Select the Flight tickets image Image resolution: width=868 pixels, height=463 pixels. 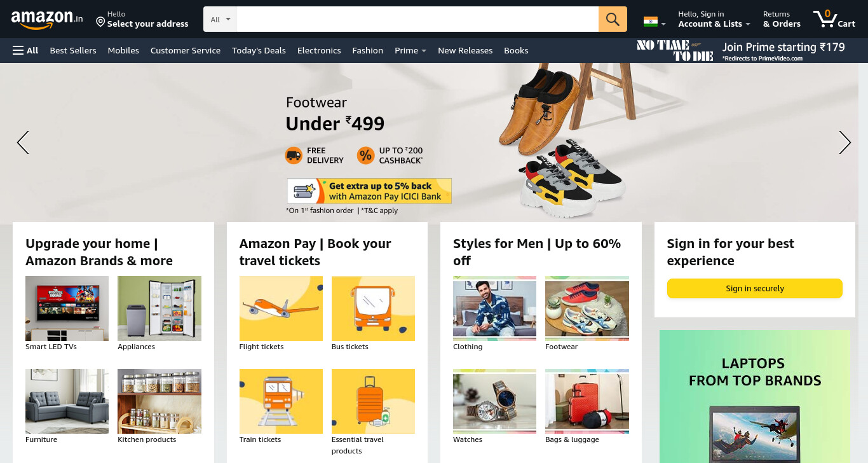click(x=281, y=308)
